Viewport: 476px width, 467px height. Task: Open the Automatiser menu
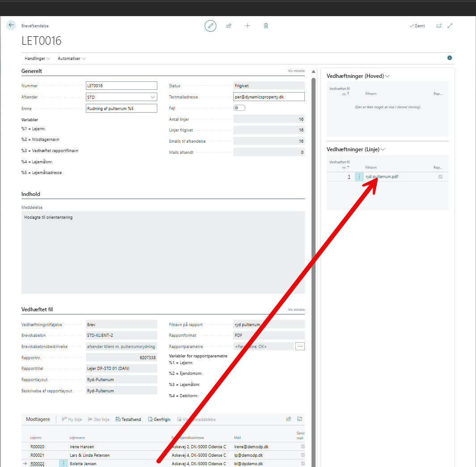72,59
